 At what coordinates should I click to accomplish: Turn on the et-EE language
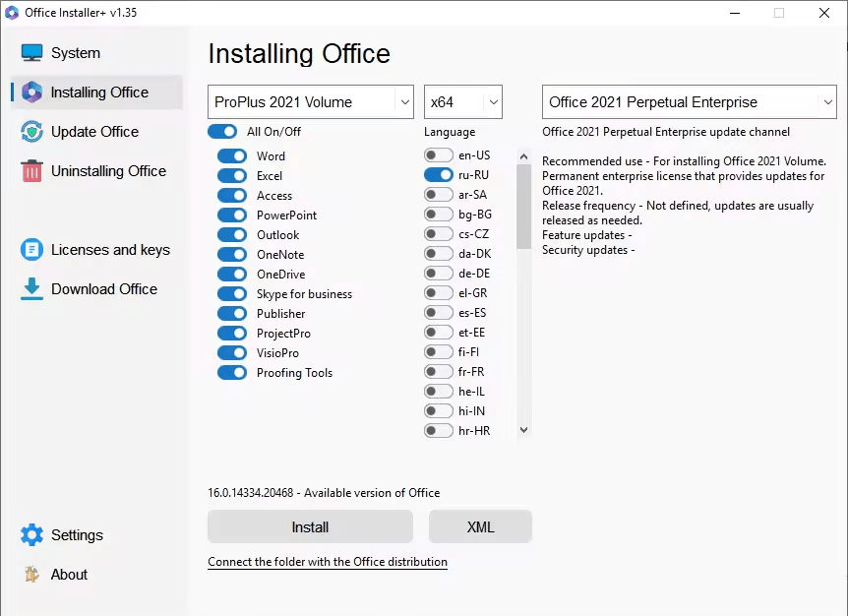(439, 332)
